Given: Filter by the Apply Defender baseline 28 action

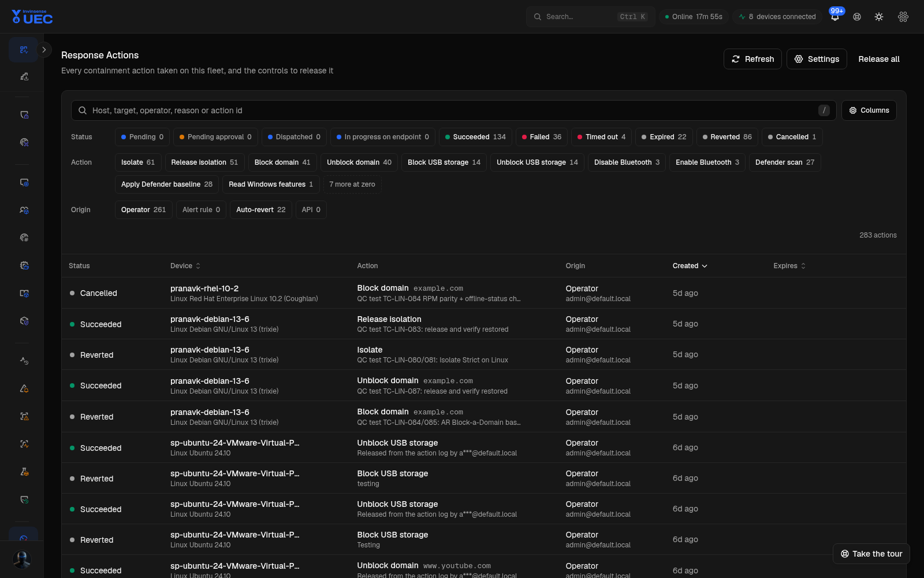Looking at the screenshot, I should point(167,184).
